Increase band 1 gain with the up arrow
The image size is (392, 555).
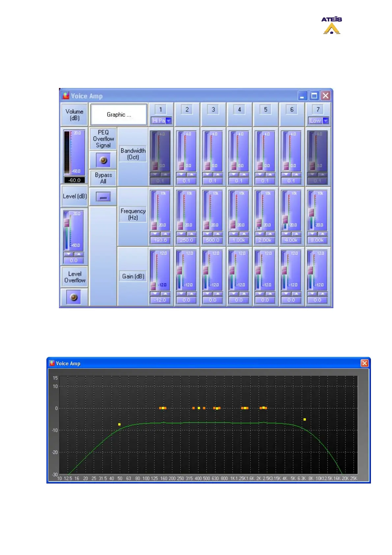tap(165, 294)
